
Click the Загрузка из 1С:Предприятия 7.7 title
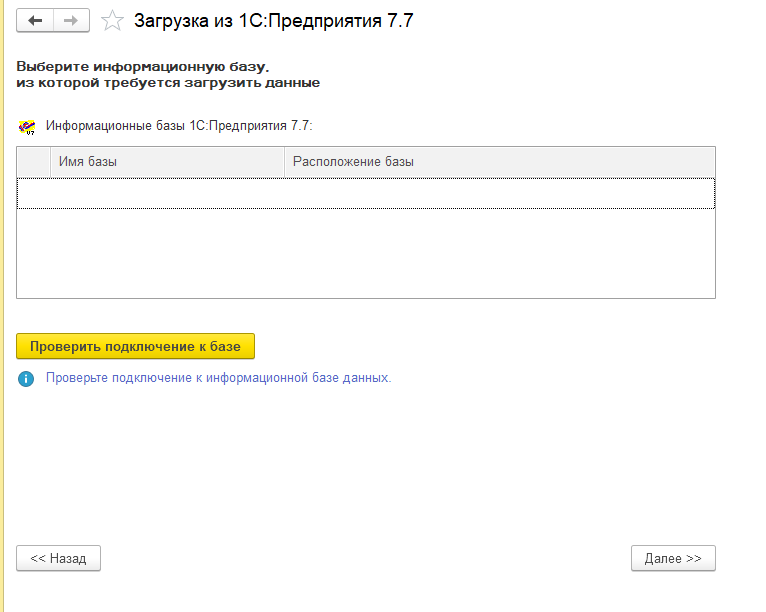point(273,21)
